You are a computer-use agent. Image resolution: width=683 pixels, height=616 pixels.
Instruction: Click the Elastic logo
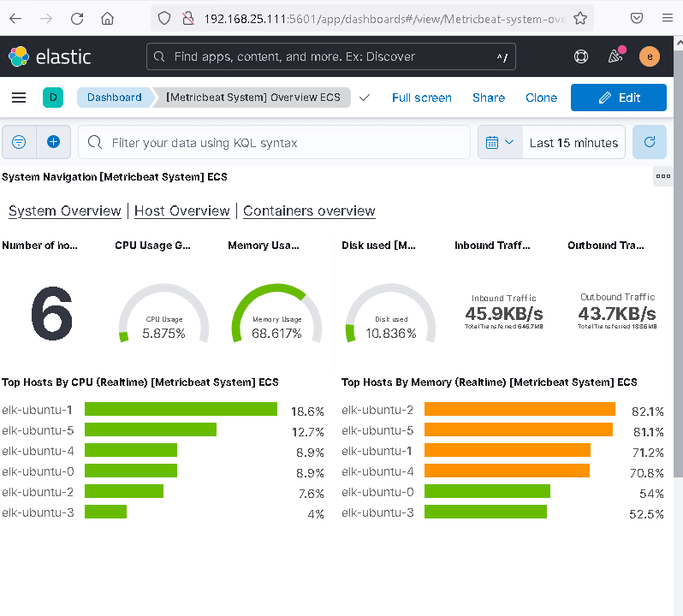point(50,56)
